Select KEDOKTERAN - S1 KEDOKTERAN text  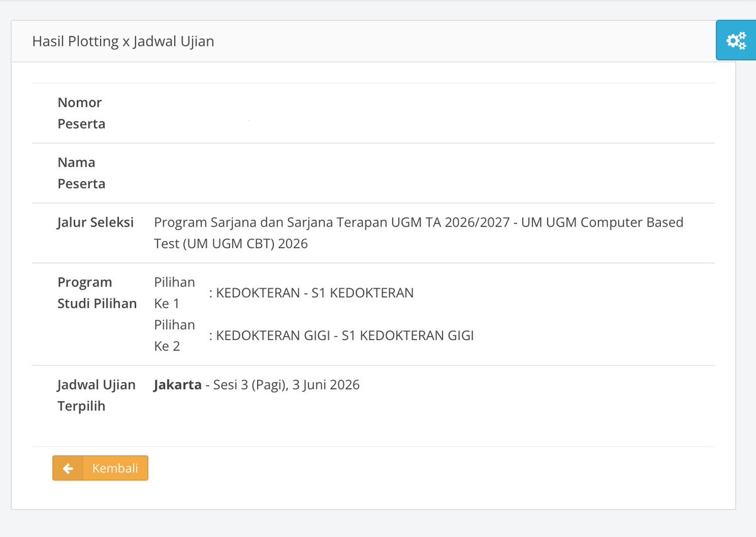315,293
